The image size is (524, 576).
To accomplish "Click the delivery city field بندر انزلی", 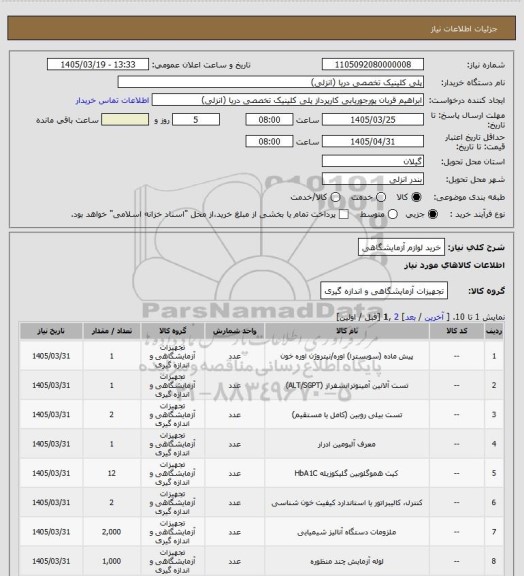I will [373, 179].
